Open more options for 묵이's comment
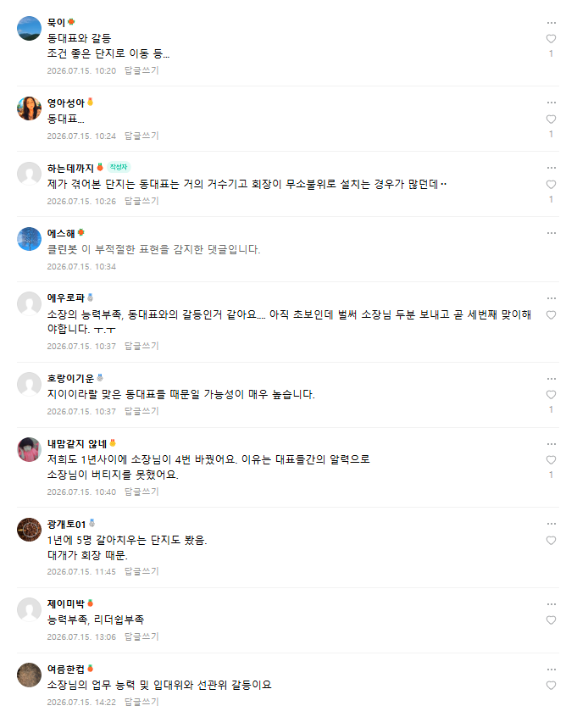577x728 pixels. coord(551,23)
